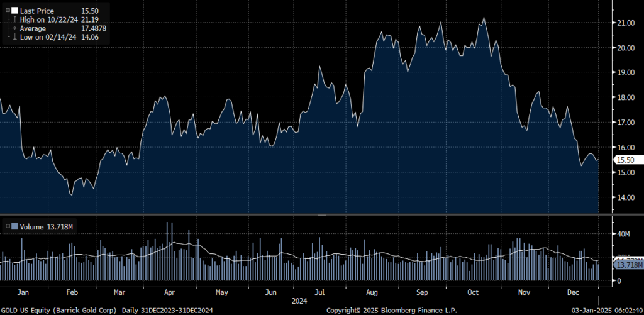This screenshot has width=644, height=315.
Task: Click the Volume 13.718M legend label
Action: pos(42,226)
